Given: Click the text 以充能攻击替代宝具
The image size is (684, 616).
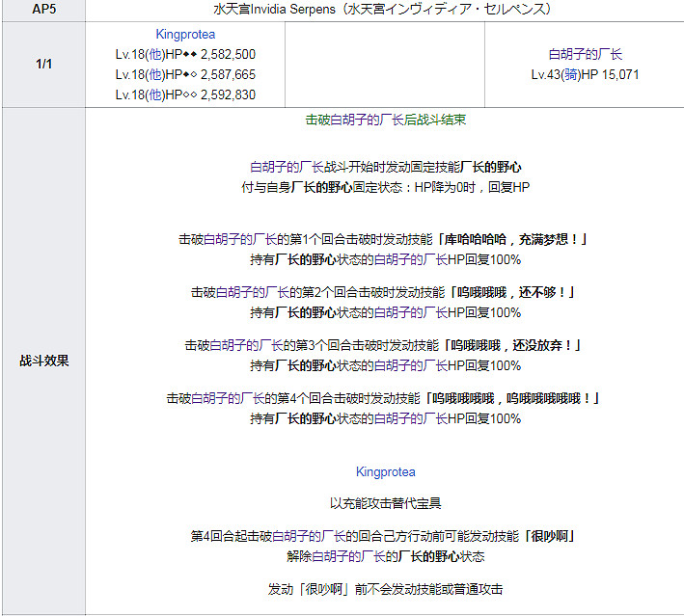Looking at the screenshot, I should coord(386,503).
